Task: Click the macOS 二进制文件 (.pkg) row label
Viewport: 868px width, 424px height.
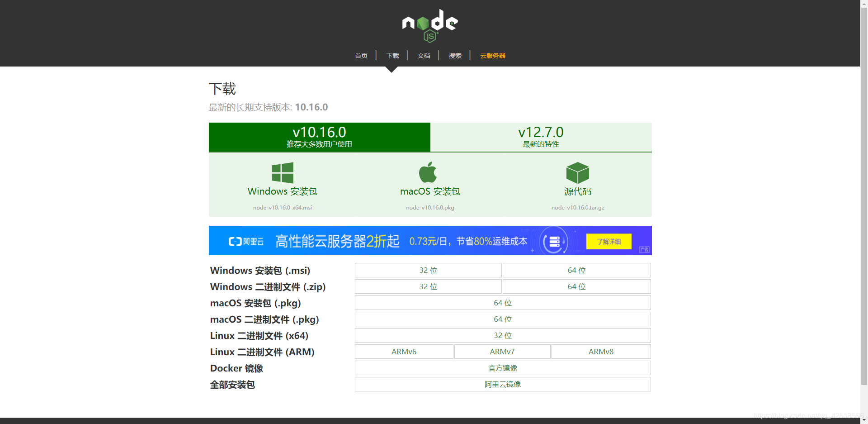Action: [264, 319]
